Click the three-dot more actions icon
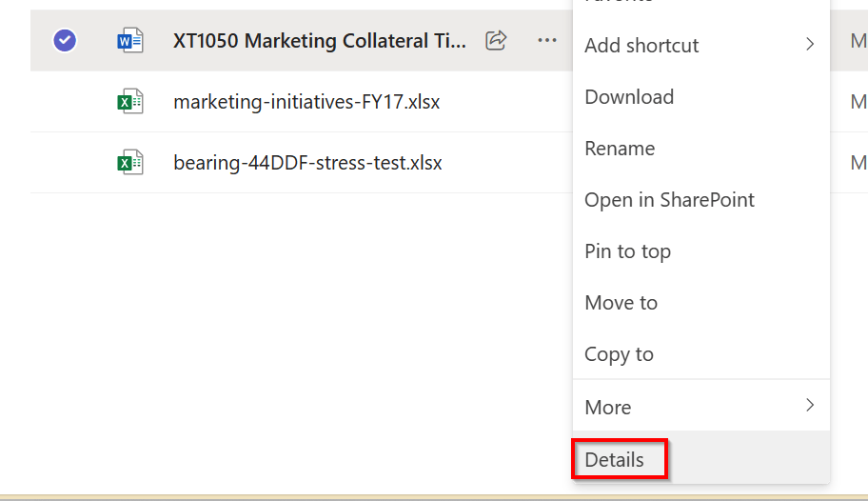868x501 pixels. [x=546, y=40]
